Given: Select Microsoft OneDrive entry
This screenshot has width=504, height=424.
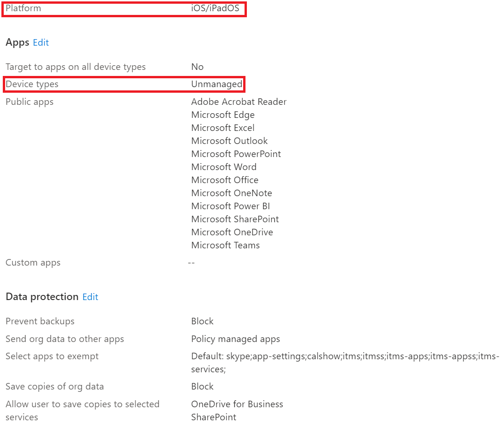Looking at the screenshot, I should point(232,232).
